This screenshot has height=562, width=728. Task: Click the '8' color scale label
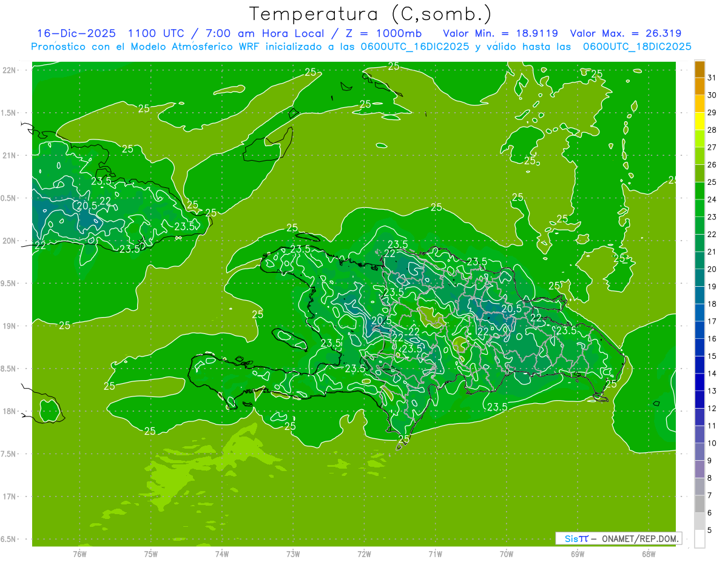point(710,478)
